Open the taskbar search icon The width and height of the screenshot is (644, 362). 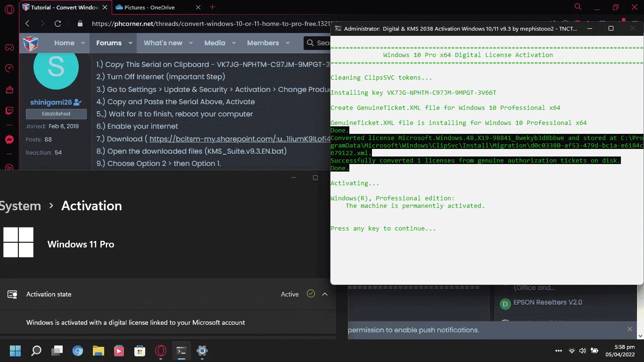point(36,351)
